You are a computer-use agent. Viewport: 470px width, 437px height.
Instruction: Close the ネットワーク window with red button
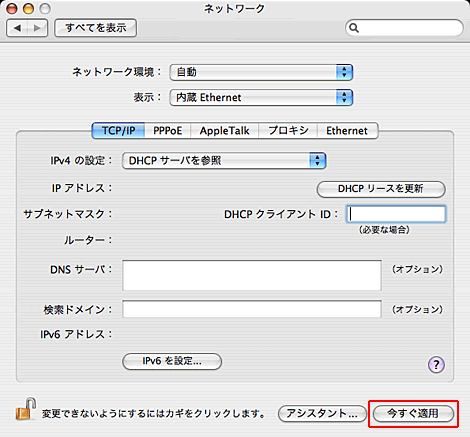[12, 9]
